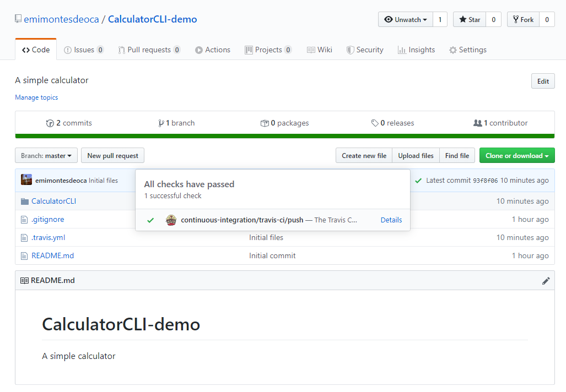Click the Travis CI avatar icon
The height and width of the screenshot is (392, 566).
[171, 220]
